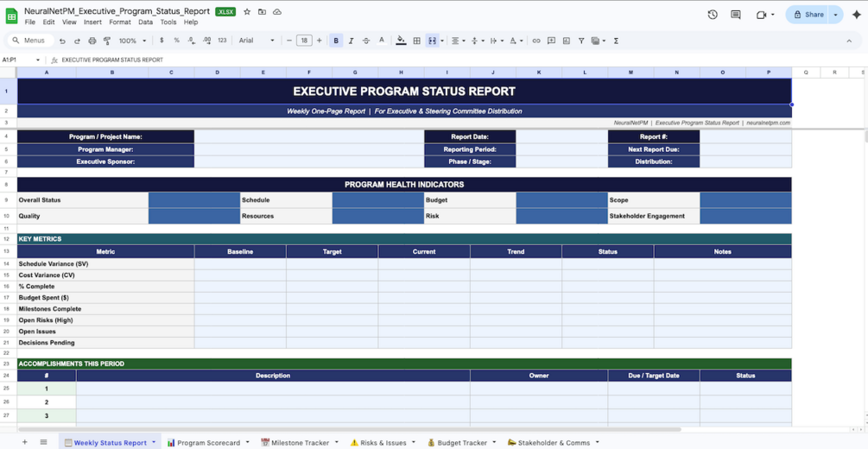Print the spreadsheet using the printer icon
Image resolution: width=868 pixels, height=449 pixels.
92,41
